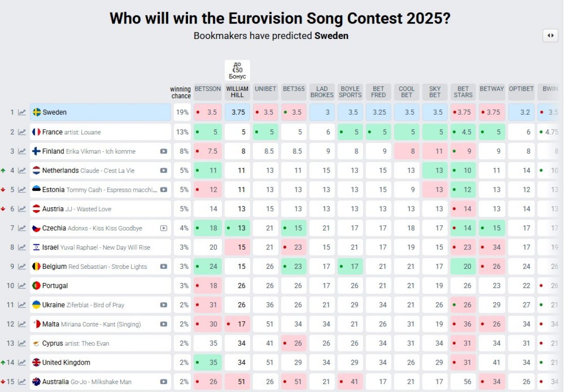Play the Netherlands C'est La Vie video
564x392 pixels.
coord(164,171)
